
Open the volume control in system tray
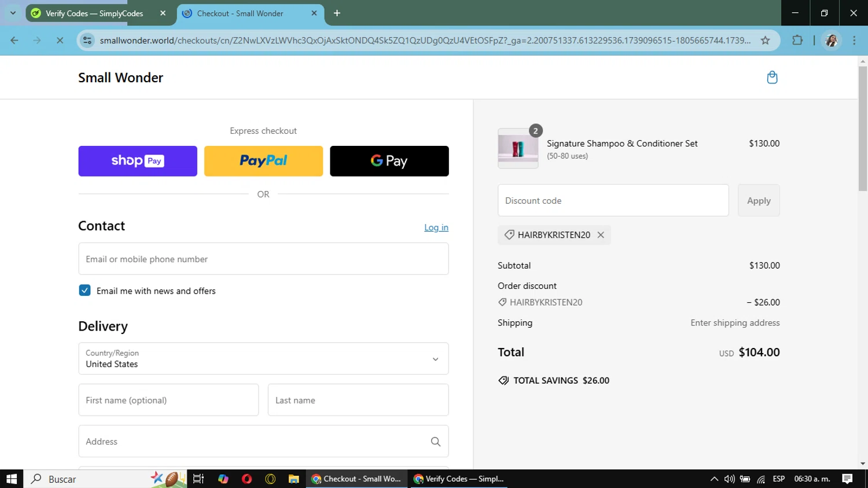point(729,479)
